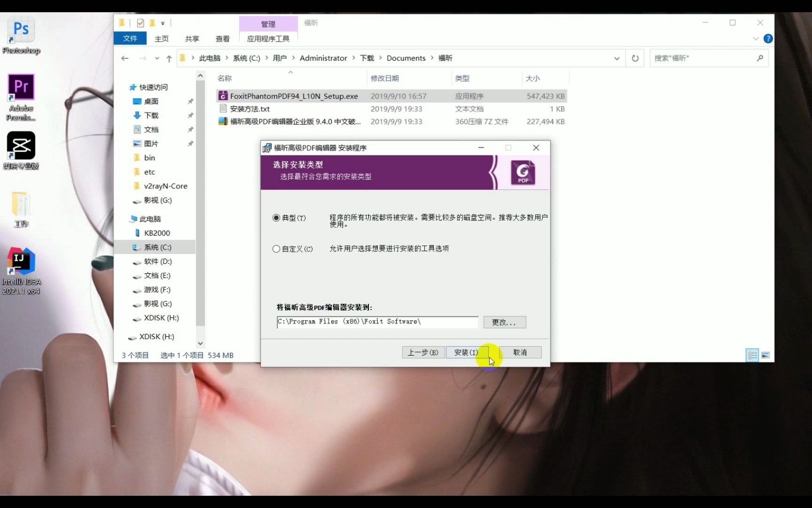
Task: Click the Properties quick access toolbar icon
Action: click(x=140, y=23)
